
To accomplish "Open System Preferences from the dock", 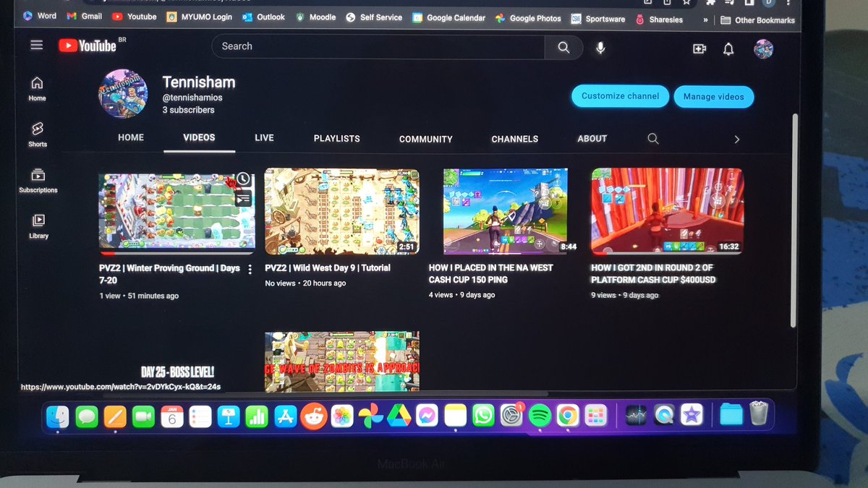I will (x=511, y=416).
